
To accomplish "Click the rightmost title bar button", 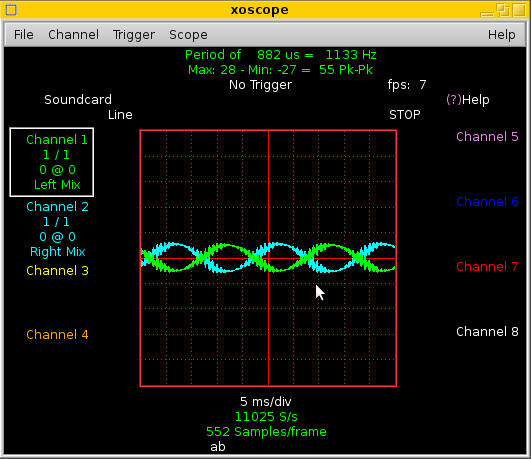I will tap(519, 10).
